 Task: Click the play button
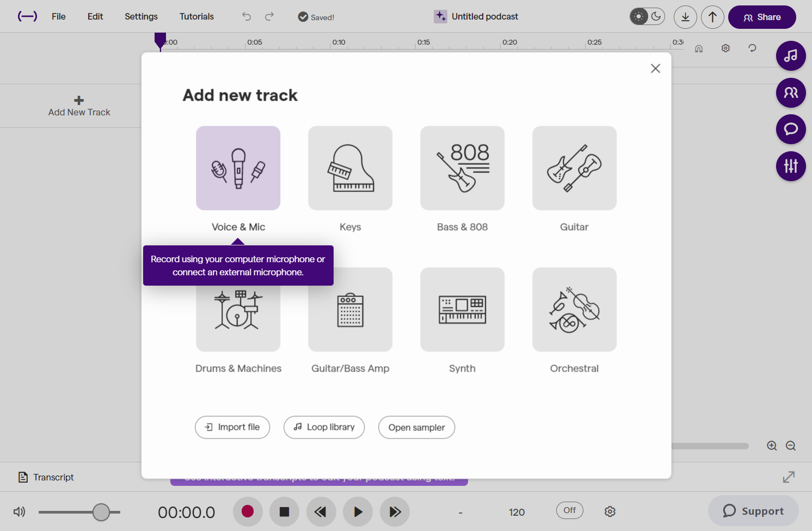point(358,511)
